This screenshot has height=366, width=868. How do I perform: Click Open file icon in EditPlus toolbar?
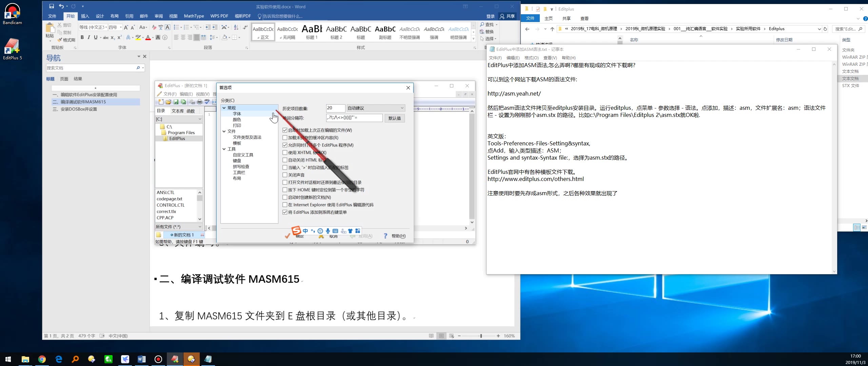pyautogui.click(x=168, y=102)
